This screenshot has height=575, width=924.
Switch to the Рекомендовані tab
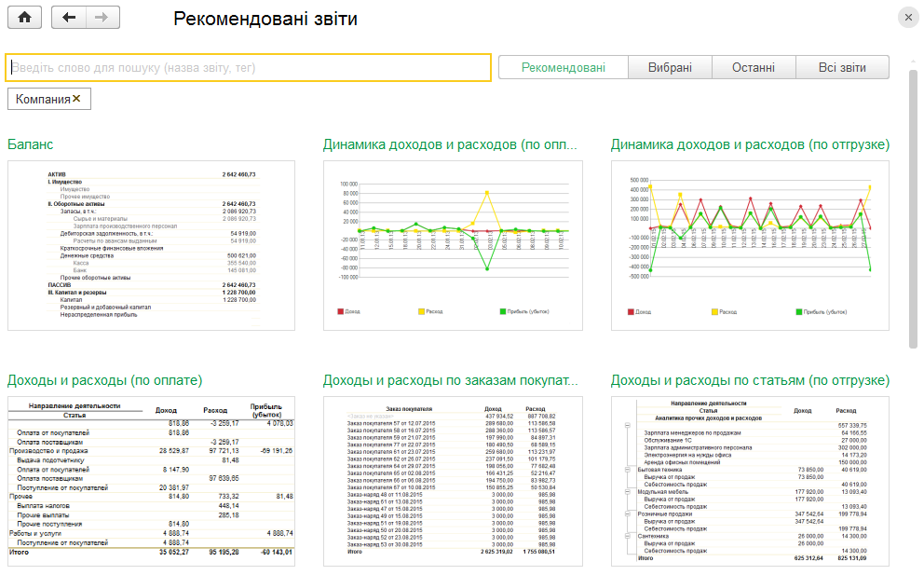pos(564,68)
